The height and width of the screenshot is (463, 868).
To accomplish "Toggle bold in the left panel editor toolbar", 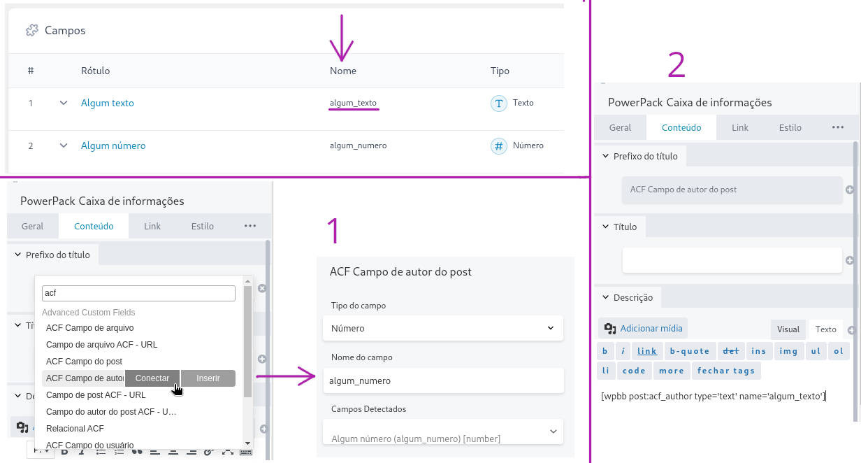I will 64,452.
